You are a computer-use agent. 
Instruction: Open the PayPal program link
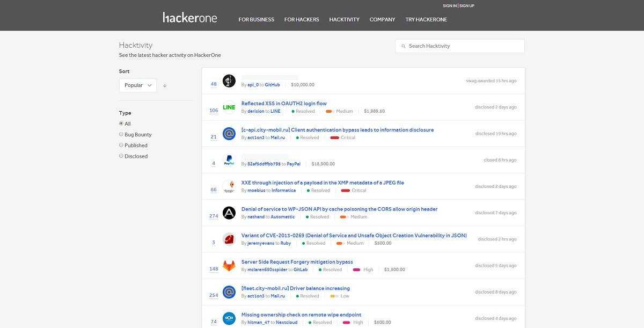pos(294,164)
